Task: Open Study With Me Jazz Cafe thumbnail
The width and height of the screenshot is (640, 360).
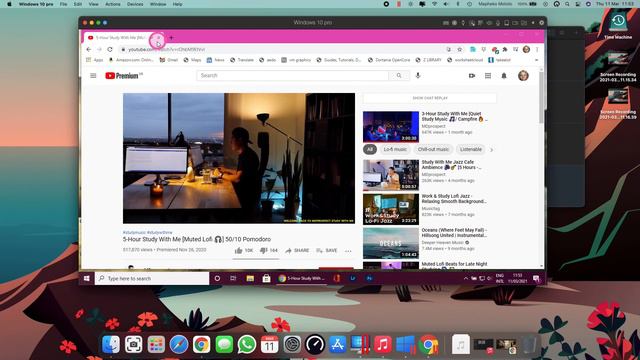Action: coord(391,175)
